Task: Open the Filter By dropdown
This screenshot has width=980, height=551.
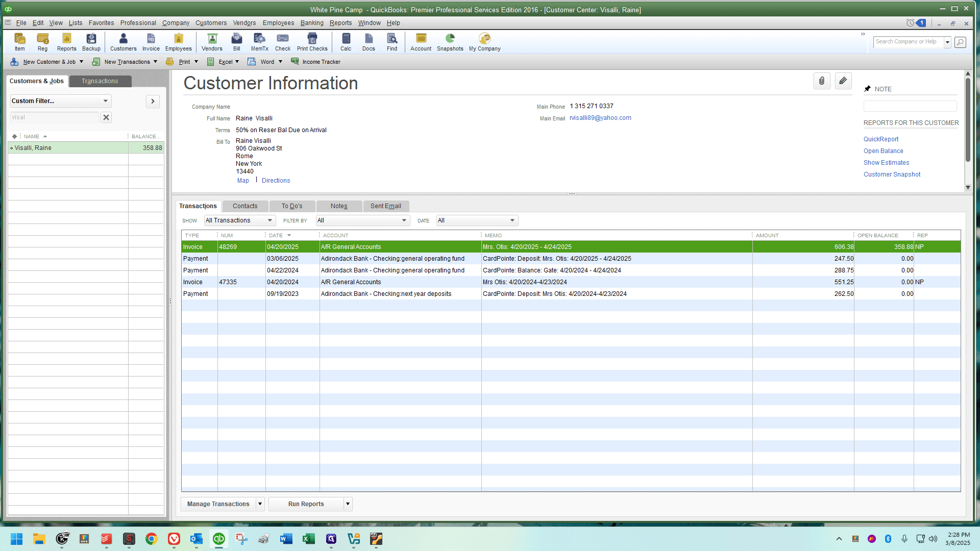Action: click(363, 220)
